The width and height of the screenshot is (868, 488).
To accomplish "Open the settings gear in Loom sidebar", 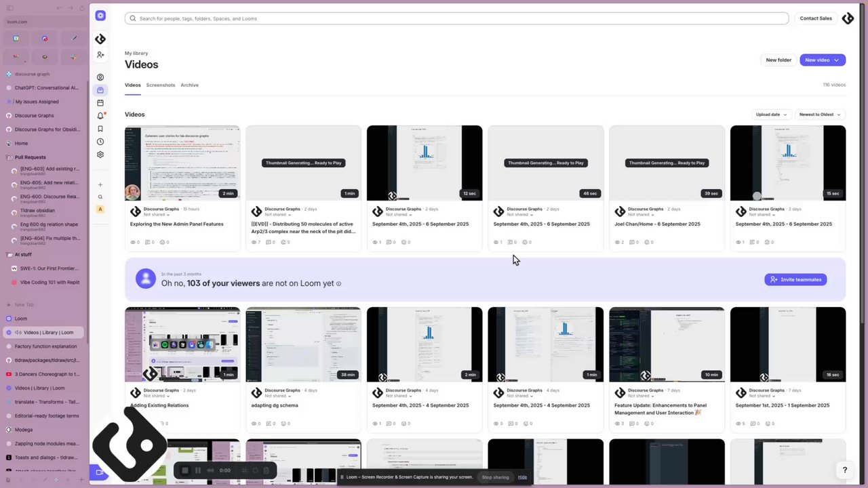I will 100,155.
